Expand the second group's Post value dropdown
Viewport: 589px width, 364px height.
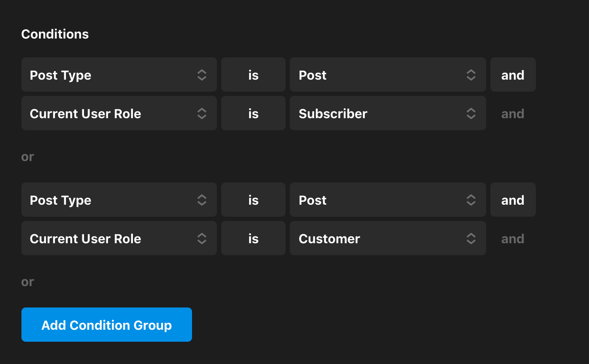tap(388, 200)
